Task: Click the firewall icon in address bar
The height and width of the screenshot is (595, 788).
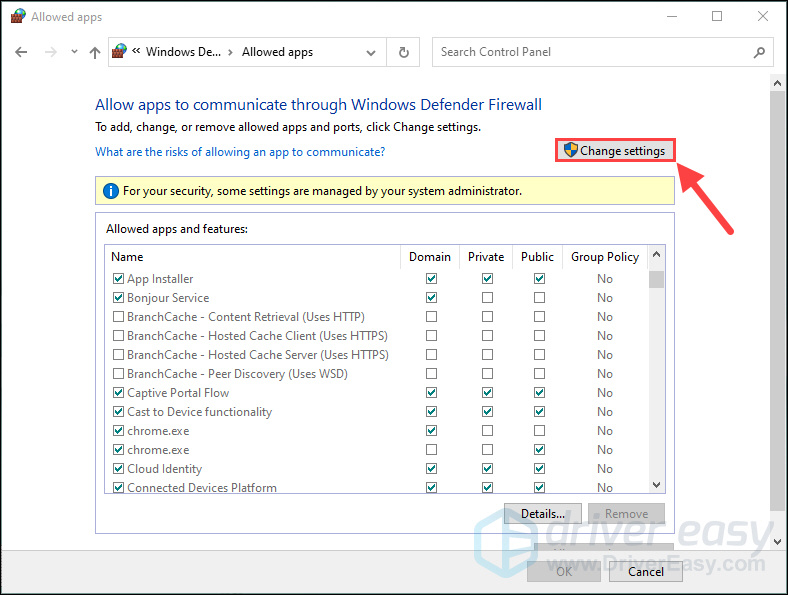Action: (x=122, y=52)
